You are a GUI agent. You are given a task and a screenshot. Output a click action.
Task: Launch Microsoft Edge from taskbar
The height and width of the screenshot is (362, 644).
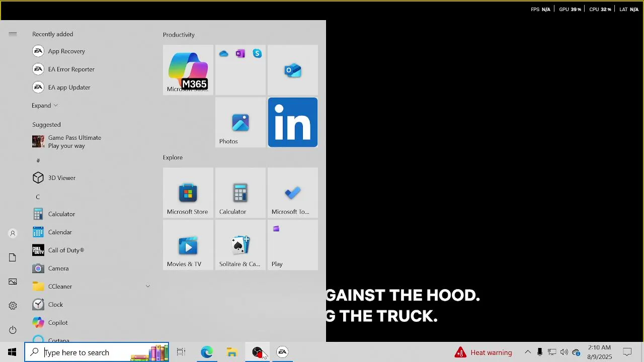tap(207, 352)
